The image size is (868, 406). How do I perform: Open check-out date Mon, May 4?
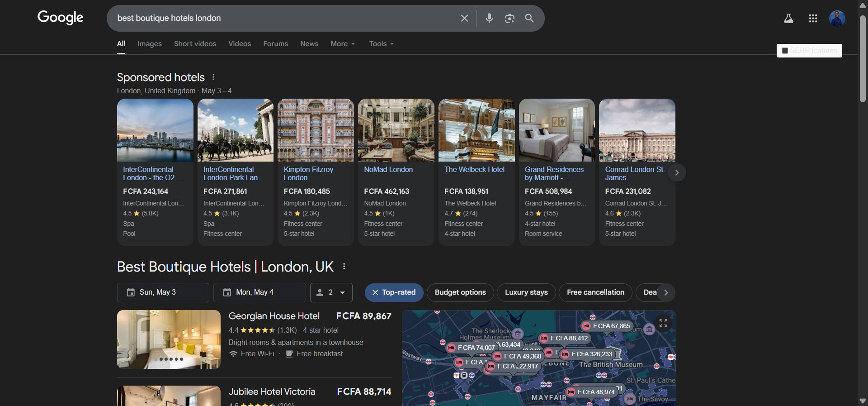(259, 292)
